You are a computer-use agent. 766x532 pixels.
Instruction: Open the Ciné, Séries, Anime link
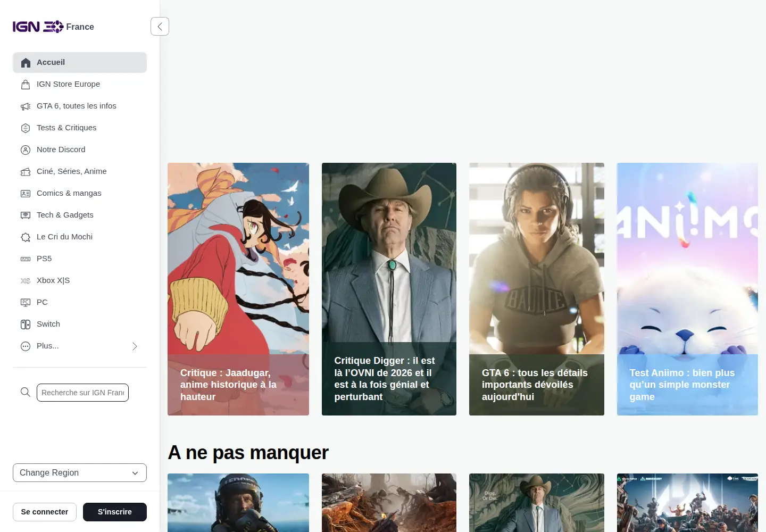coord(80,171)
